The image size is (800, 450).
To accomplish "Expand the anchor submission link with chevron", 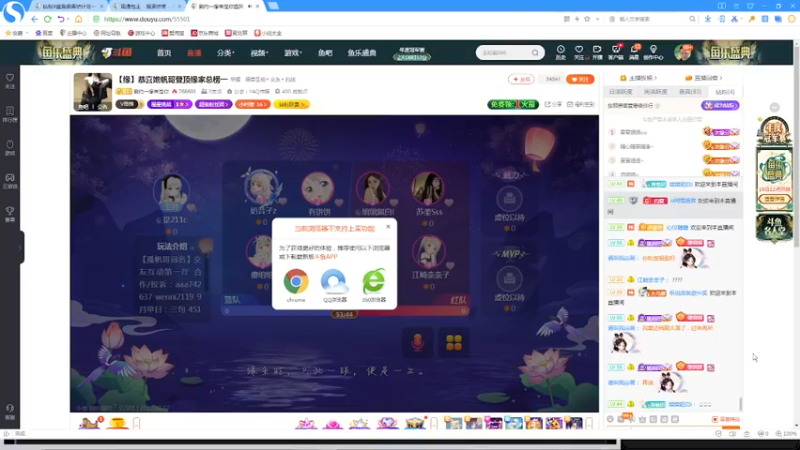I will [x=638, y=78].
